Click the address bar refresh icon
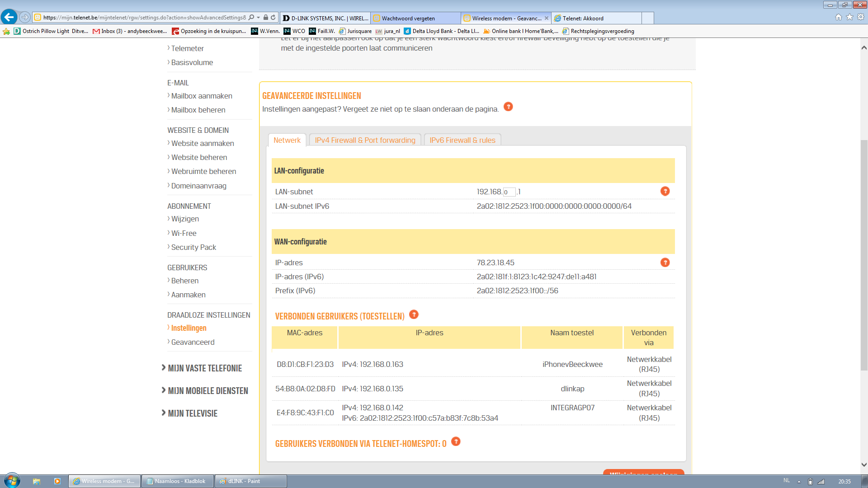Screen dimensions: 868x488 tap(273, 18)
